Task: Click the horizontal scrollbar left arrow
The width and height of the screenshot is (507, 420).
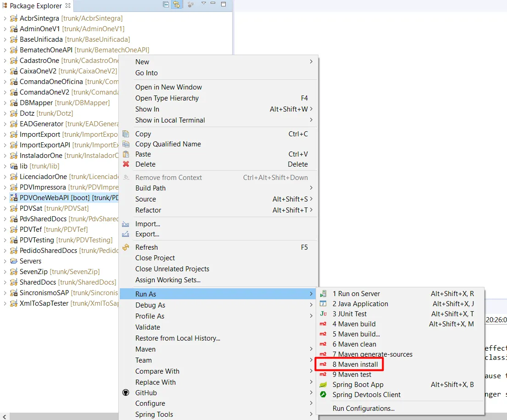Action: (5, 416)
